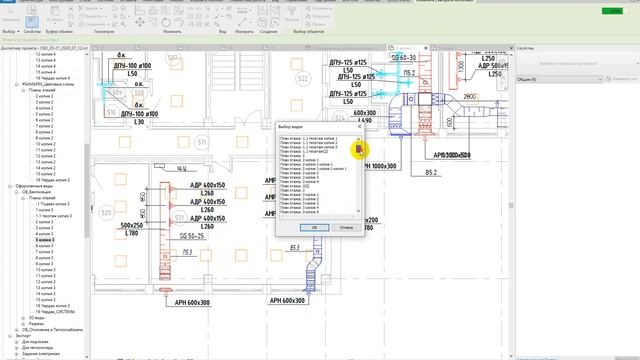Click Изменить тип button in Properties panel
The image size is (640, 360).
pyautogui.click(x=623, y=79)
